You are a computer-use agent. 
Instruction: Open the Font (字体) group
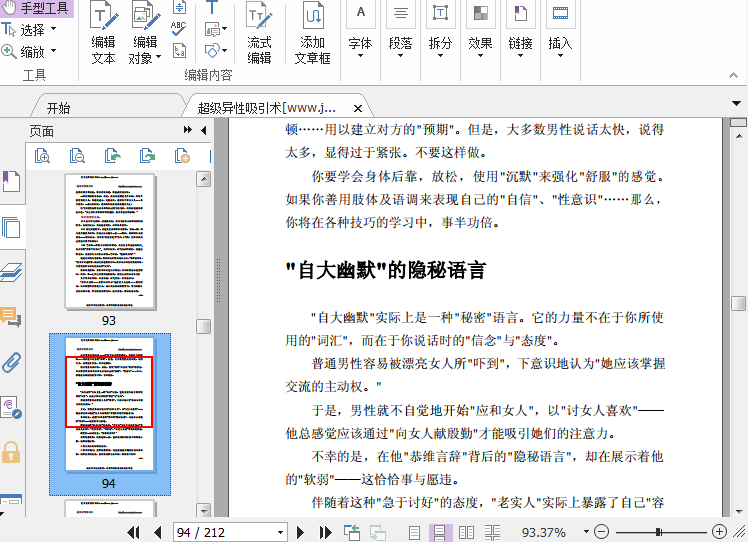click(x=360, y=31)
